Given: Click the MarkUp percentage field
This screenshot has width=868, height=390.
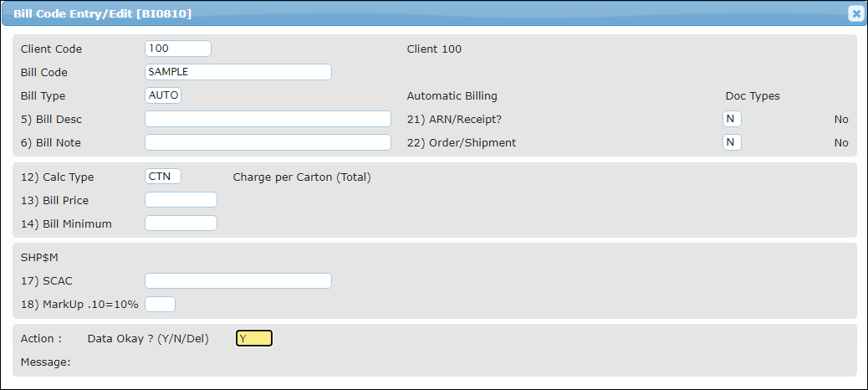Looking at the screenshot, I should pos(160,304).
